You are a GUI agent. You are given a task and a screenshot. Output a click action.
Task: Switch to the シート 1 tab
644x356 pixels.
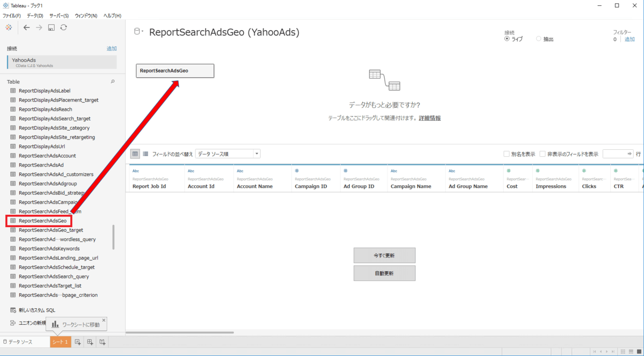61,342
